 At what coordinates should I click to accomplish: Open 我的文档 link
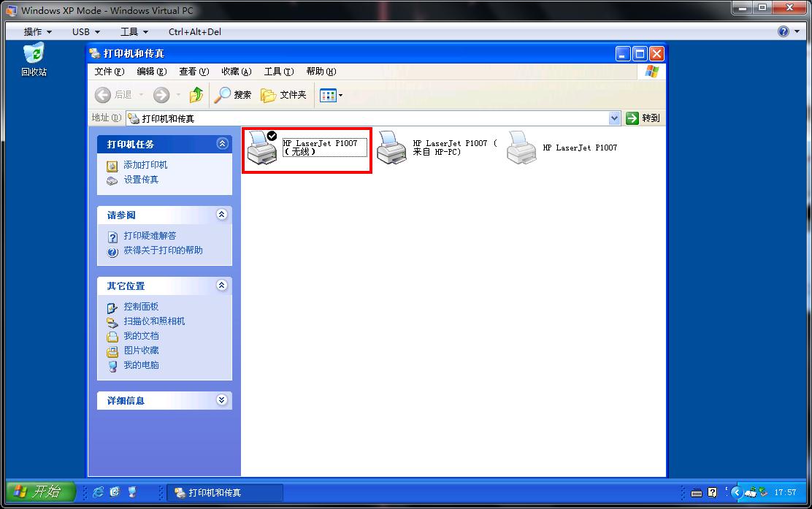point(141,335)
